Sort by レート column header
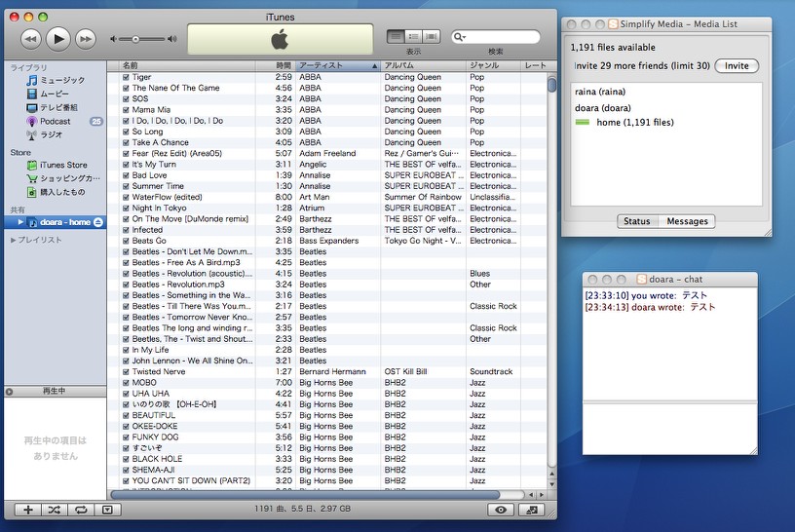The image size is (795, 532). (x=535, y=65)
